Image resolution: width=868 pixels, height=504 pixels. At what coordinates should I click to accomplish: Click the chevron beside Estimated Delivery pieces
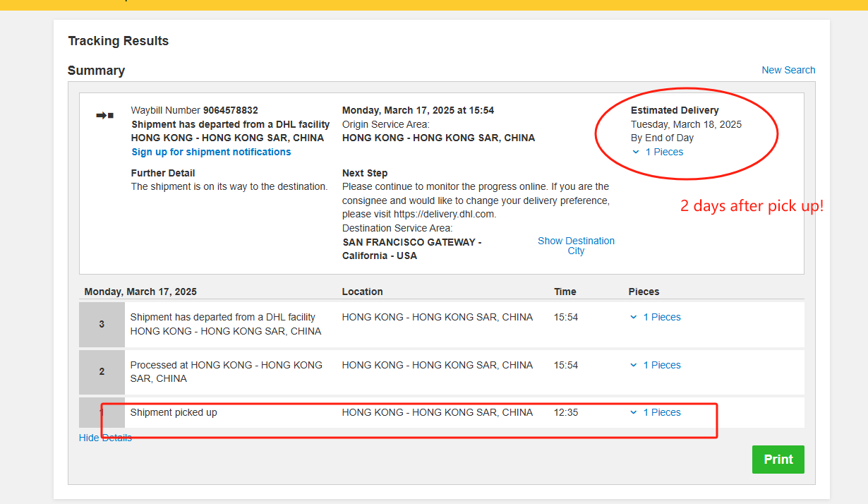tap(636, 152)
